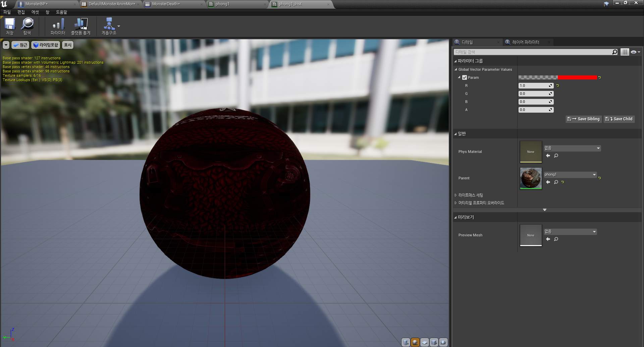Reset Parent material to default
Image resolution: width=644 pixels, height=347 pixels.
point(563,182)
